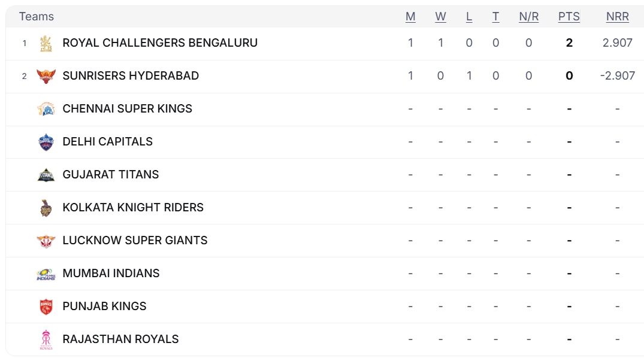Image resolution: width=644 pixels, height=358 pixels.
Task: Click the M matches column header
Action: pyautogui.click(x=410, y=17)
